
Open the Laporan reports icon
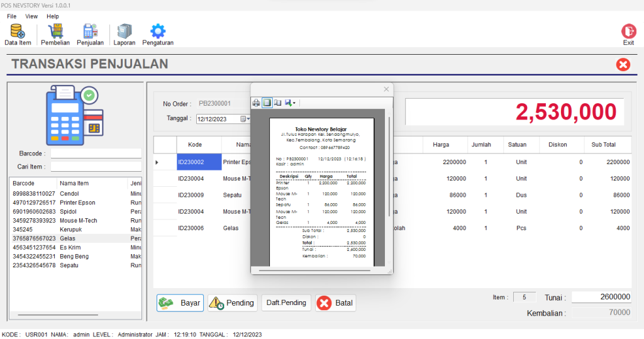click(x=124, y=34)
